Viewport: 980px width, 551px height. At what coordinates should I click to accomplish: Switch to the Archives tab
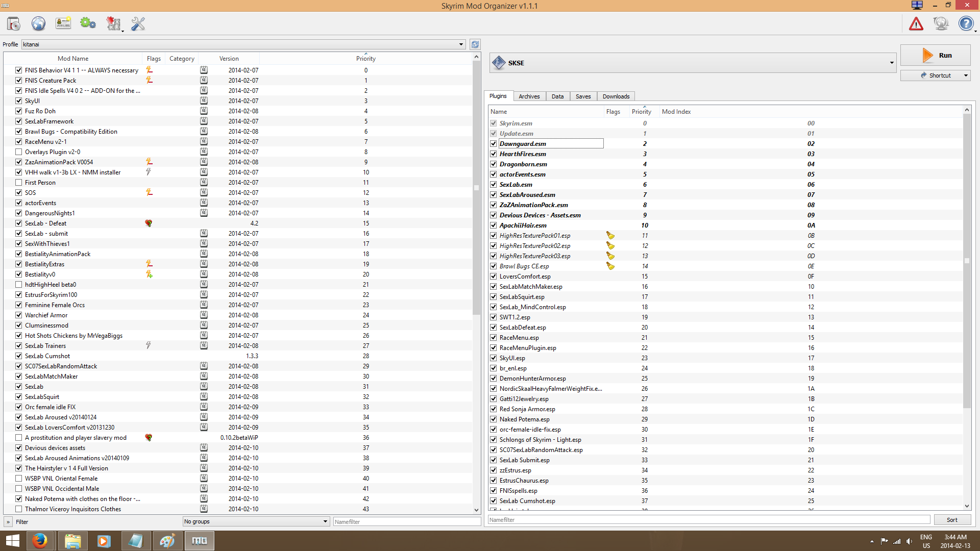(x=529, y=96)
